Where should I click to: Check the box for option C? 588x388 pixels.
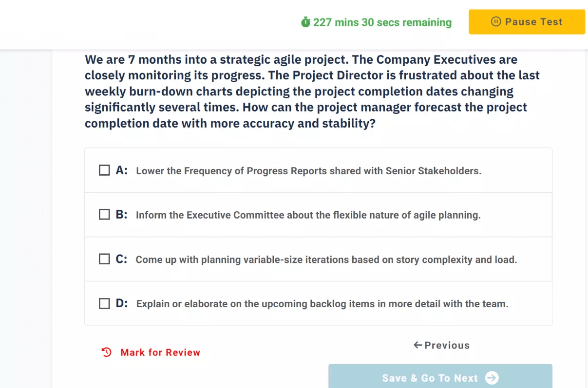click(x=104, y=259)
